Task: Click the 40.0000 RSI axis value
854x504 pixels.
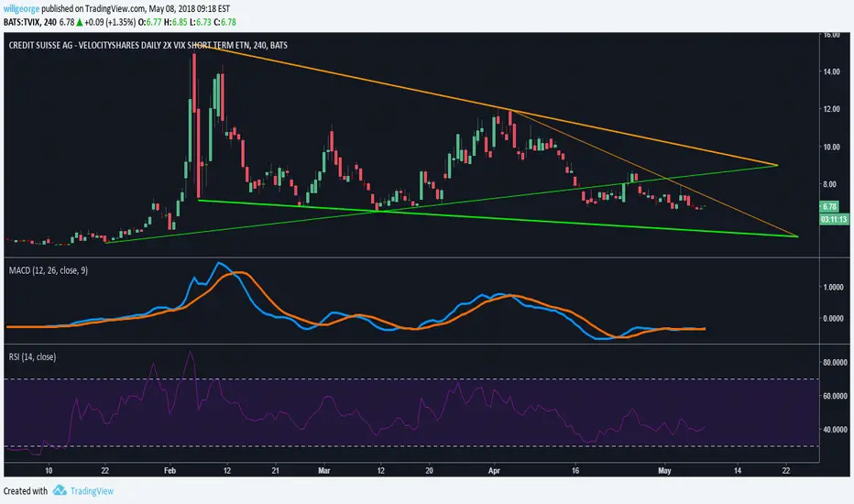Action: click(836, 430)
